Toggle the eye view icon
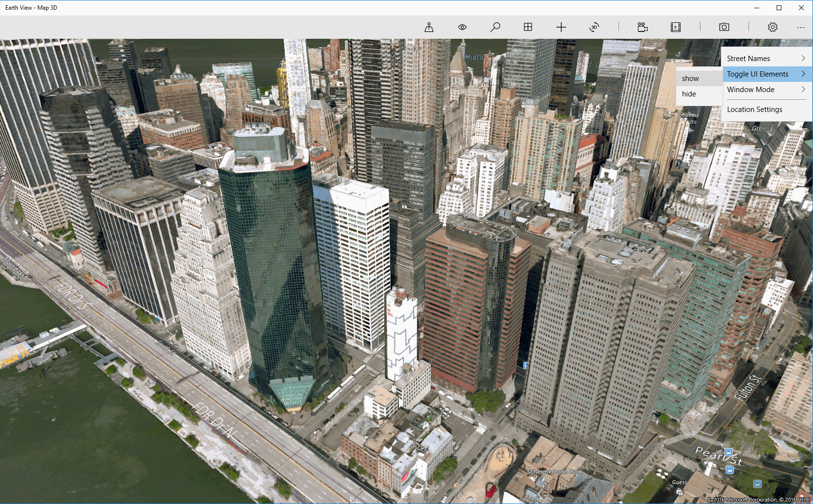The image size is (813, 504). pos(462,27)
